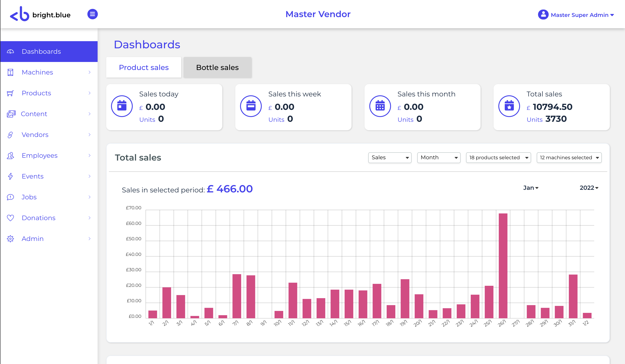
Task: Click the Sales this week calendar icon
Action: coord(251,106)
